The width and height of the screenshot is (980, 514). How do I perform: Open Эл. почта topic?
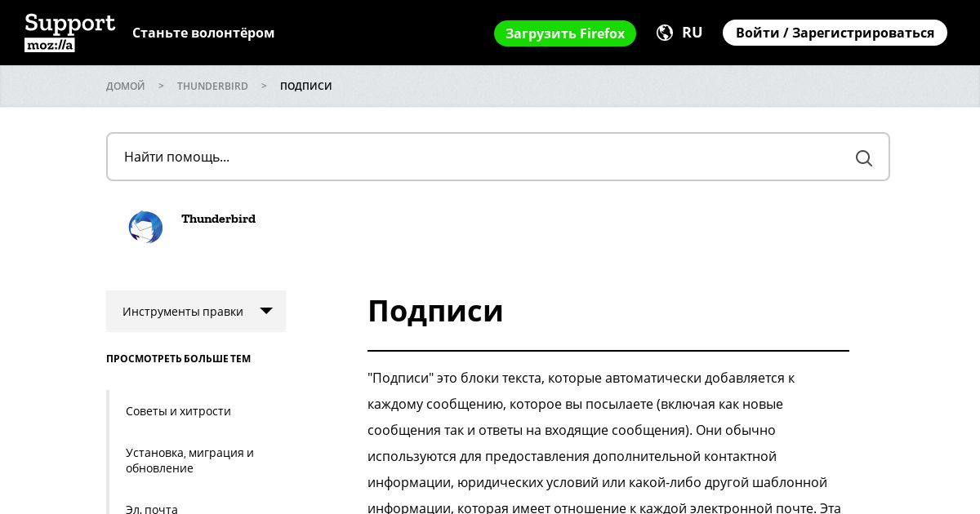coord(152,509)
